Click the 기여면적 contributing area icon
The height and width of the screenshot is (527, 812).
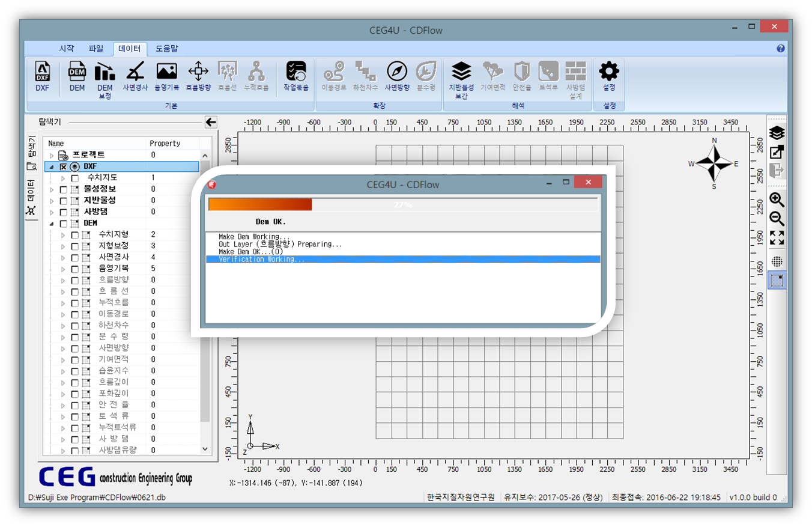point(492,77)
